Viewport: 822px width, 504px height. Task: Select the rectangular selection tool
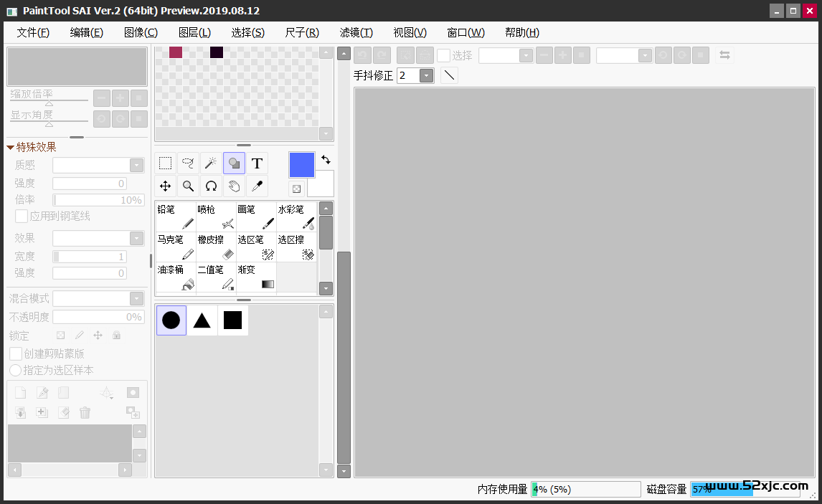pyautogui.click(x=165, y=163)
